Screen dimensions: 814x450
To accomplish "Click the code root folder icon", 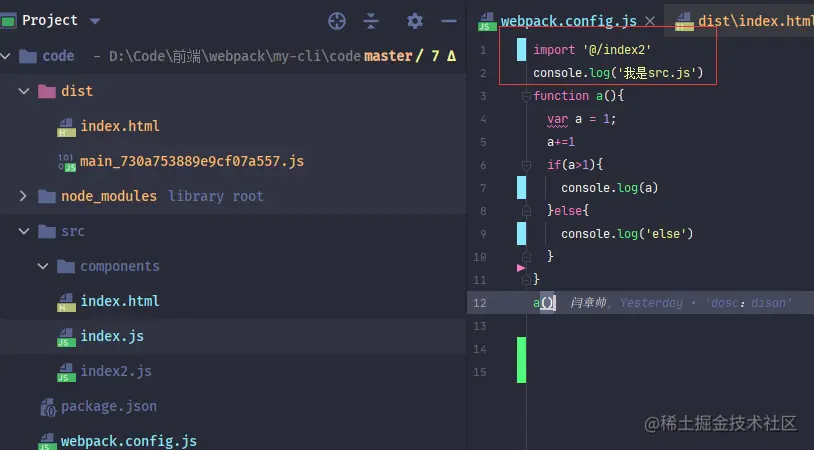I will (x=28, y=56).
